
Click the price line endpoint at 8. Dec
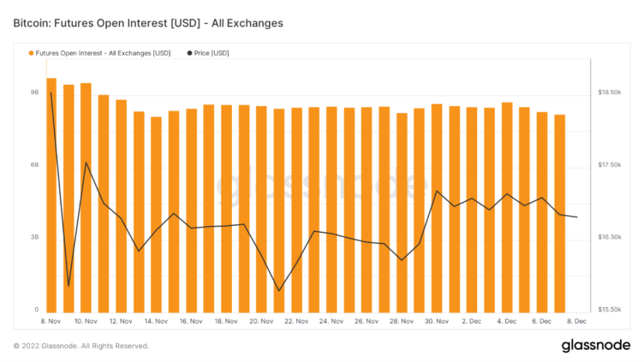[x=577, y=217]
